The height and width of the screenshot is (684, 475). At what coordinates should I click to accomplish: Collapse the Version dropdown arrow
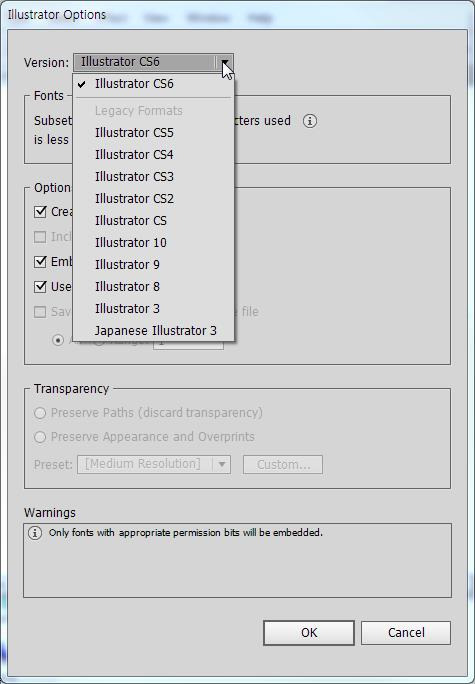[x=225, y=62]
